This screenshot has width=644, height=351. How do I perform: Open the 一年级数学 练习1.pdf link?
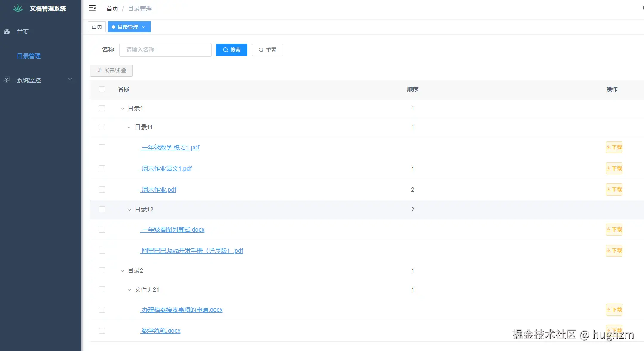(170, 147)
